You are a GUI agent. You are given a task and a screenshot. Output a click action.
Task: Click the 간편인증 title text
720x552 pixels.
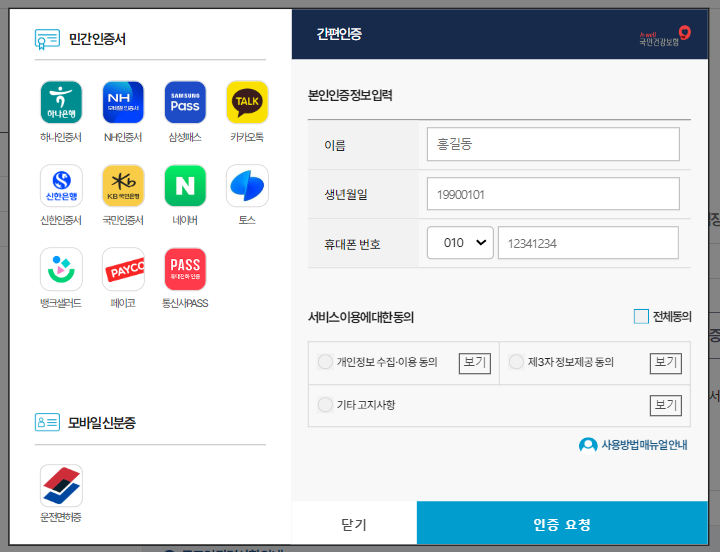339,34
